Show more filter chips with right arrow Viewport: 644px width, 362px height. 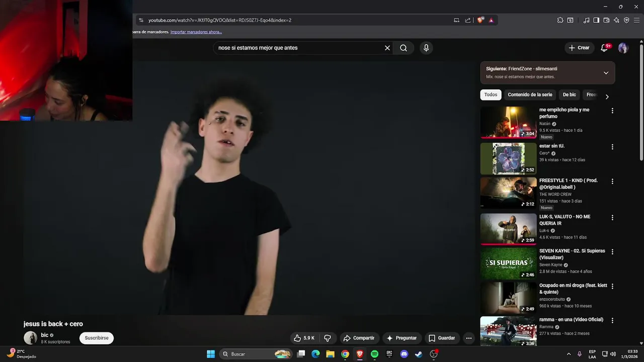607,97
